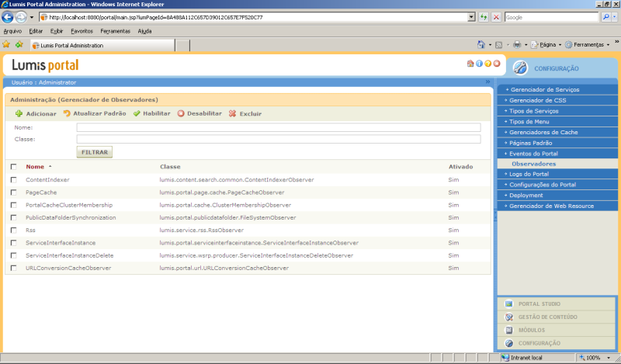Refresh the page with the green arrows icon
621x364 pixels.
click(x=484, y=17)
